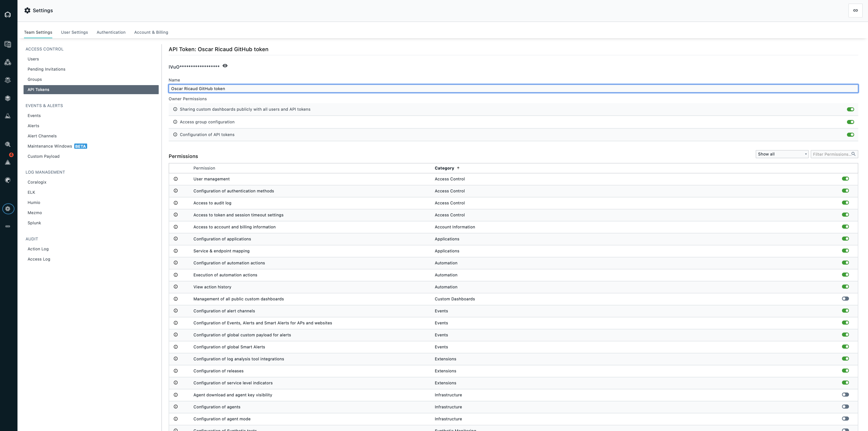Click the Instana robot logo icon
Screen dimensions: 868x431
pos(8,14)
